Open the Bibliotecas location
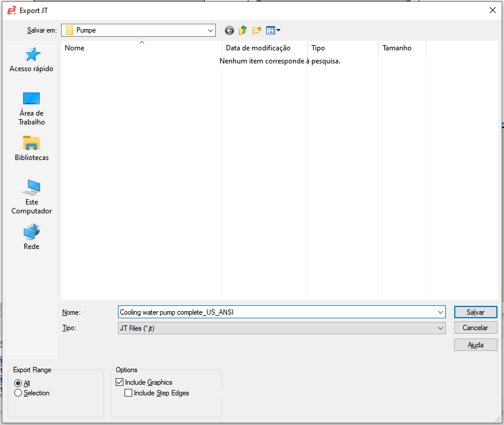 [31, 148]
